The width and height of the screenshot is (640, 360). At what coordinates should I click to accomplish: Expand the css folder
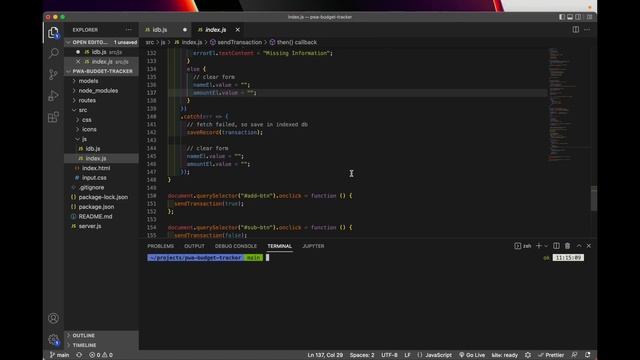[x=87, y=120]
